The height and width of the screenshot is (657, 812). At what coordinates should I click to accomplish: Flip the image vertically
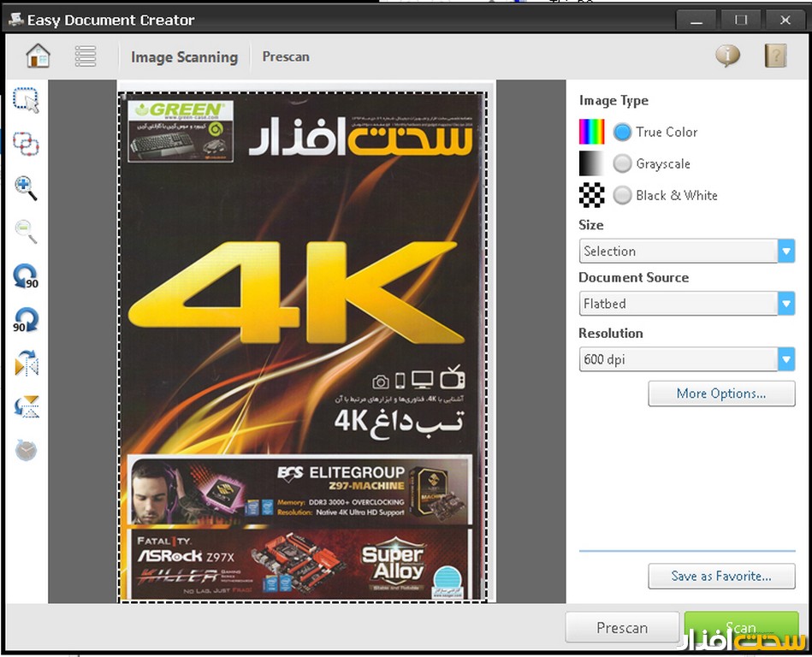[x=27, y=407]
